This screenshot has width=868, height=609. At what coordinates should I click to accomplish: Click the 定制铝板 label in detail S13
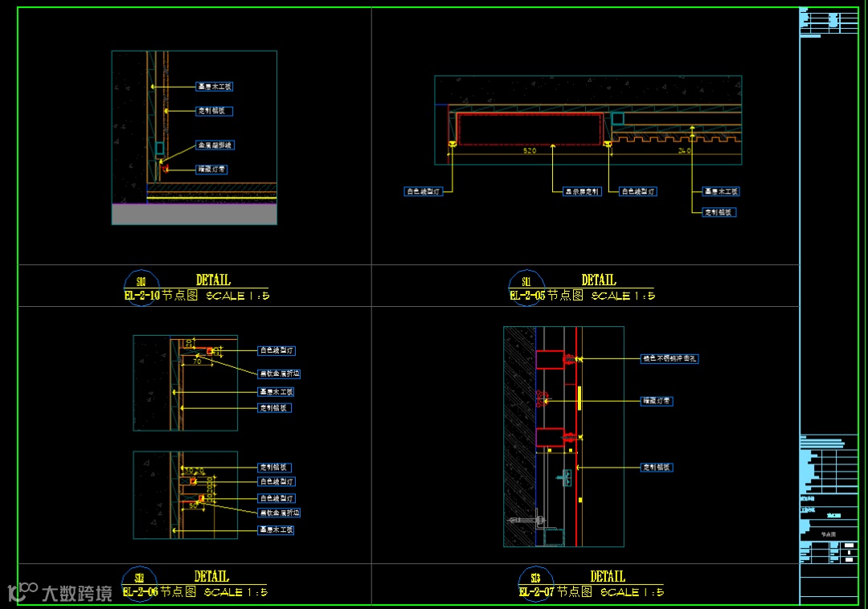click(x=657, y=468)
